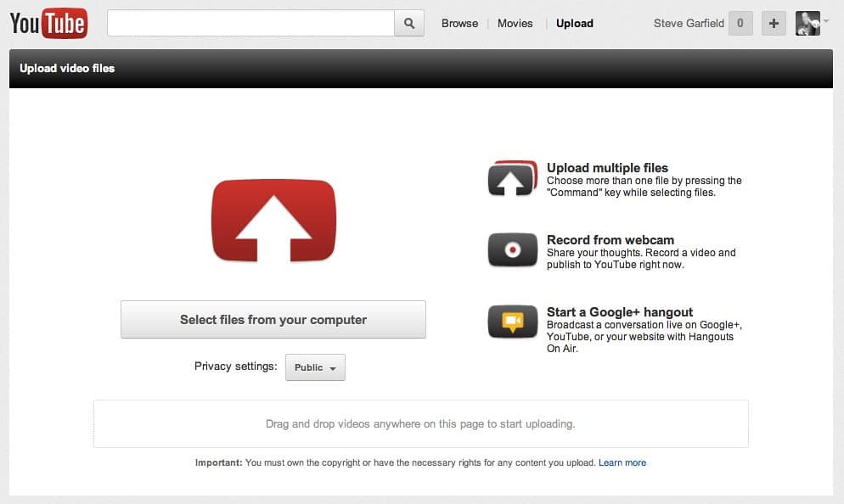Click the 'Choose more than one file' description

pyautogui.click(x=644, y=187)
